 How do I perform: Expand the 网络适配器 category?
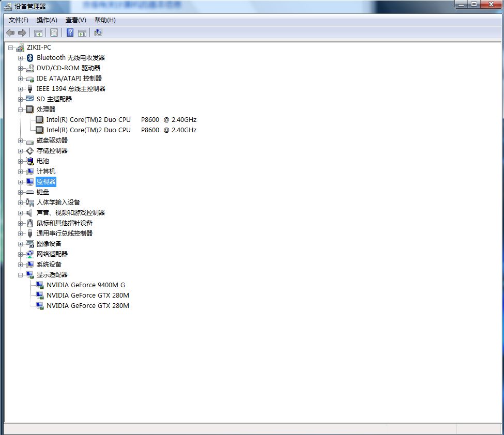pyautogui.click(x=20, y=255)
